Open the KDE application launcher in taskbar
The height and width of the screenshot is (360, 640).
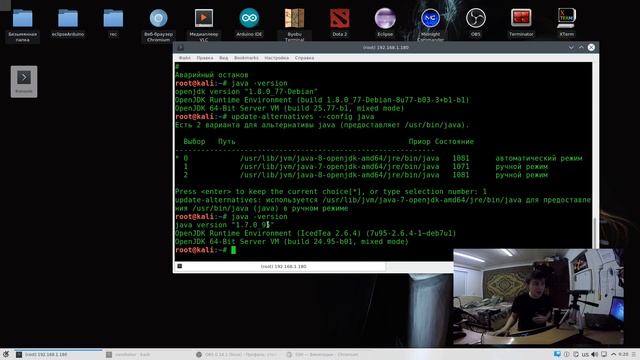coord(6,354)
